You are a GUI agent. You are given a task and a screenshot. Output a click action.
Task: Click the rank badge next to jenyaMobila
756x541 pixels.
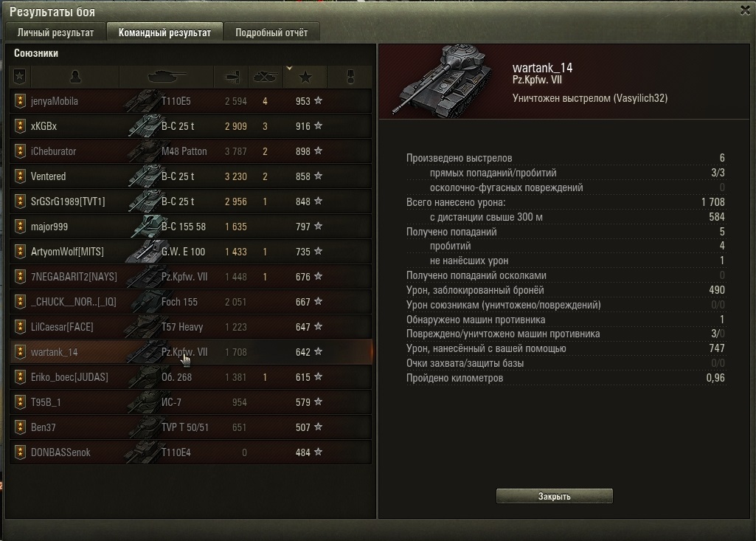[x=20, y=101]
